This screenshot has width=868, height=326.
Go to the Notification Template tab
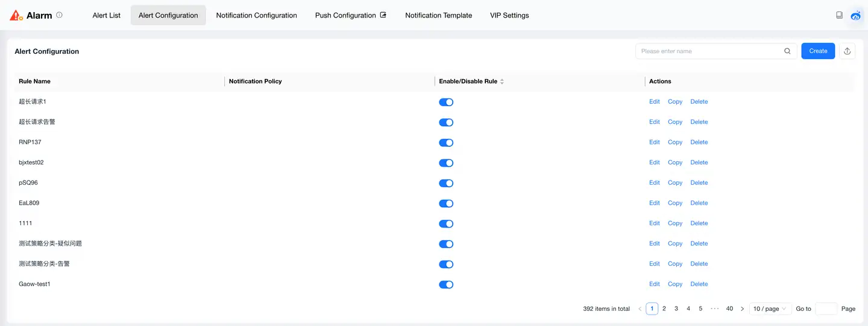pyautogui.click(x=439, y=16)
